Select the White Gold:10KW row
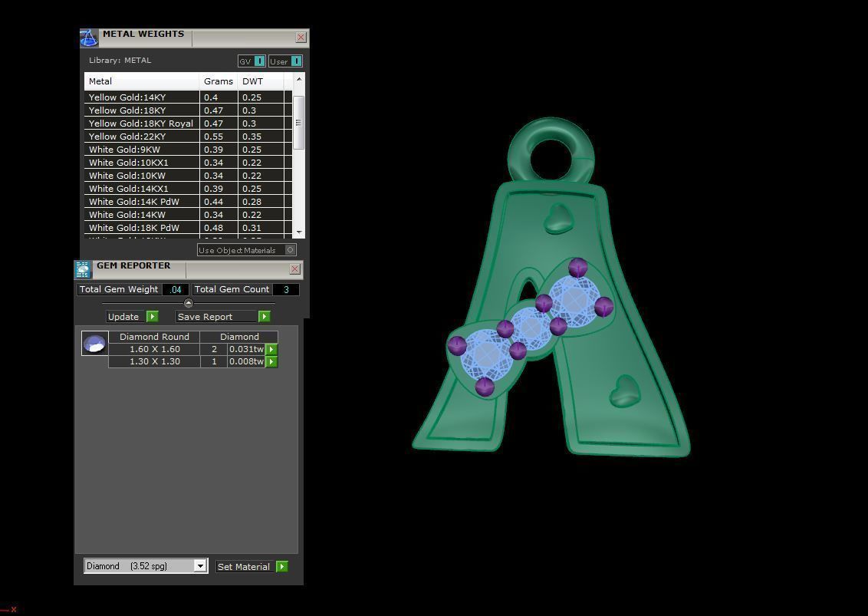This screenshot has width=868, height=616. (188, 175)
